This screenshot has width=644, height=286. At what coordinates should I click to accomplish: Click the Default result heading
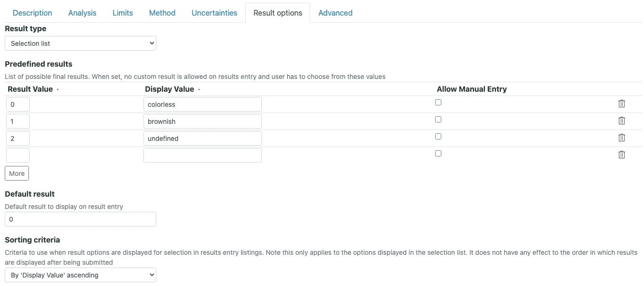point(30,194)
